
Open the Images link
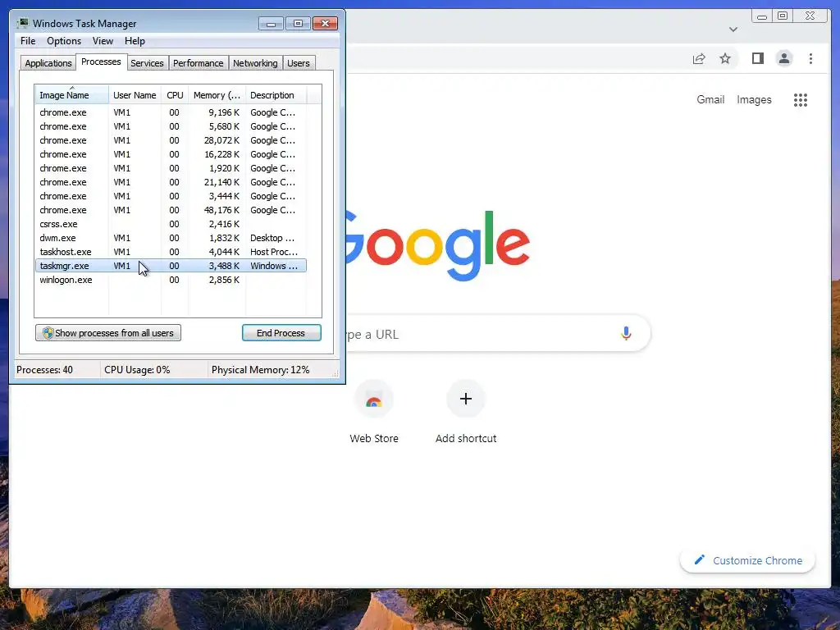[754, 99]
